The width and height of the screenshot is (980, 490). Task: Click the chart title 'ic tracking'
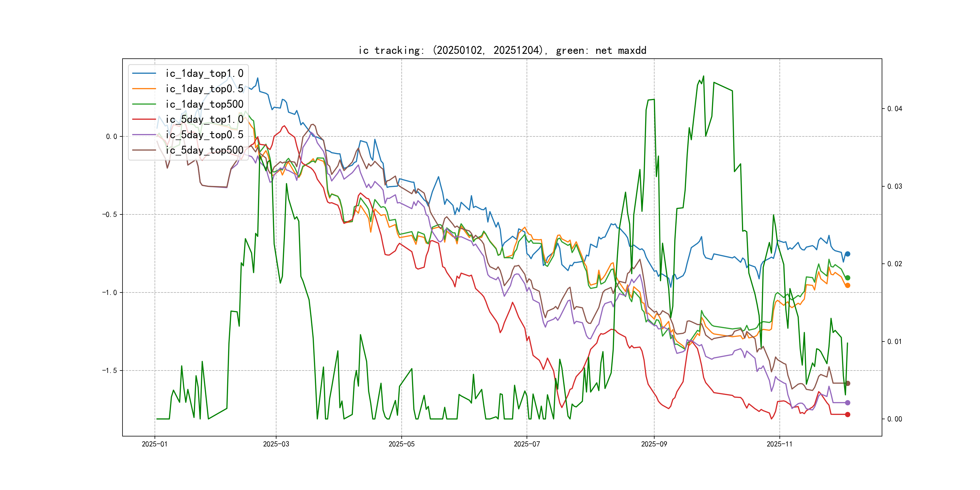(x=502, y=50)
